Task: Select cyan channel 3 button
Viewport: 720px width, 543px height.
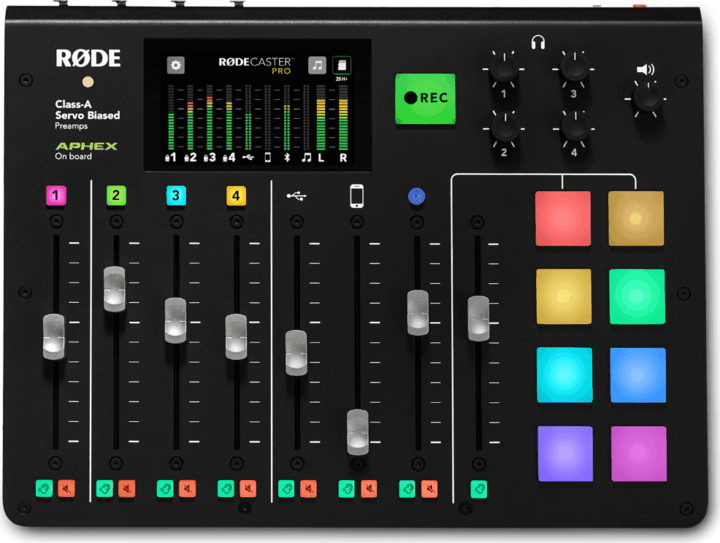Action: 176,196
